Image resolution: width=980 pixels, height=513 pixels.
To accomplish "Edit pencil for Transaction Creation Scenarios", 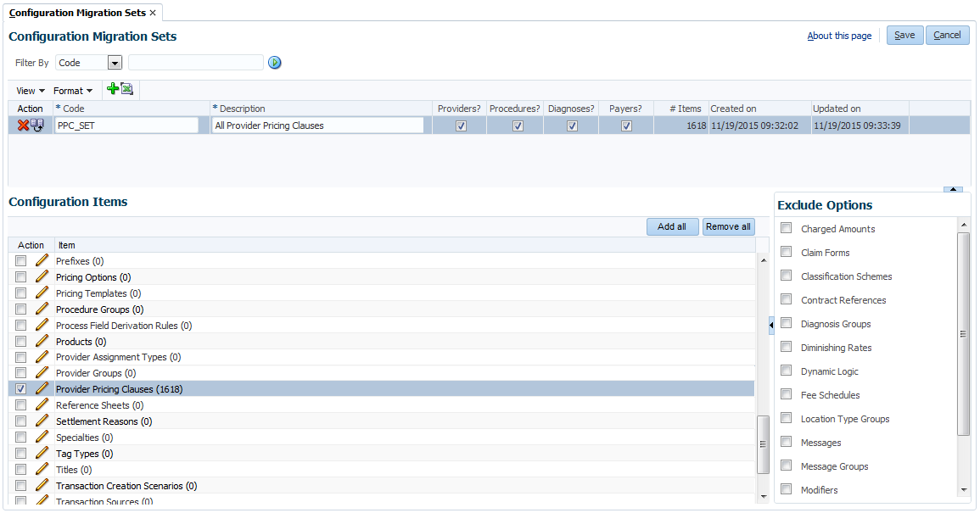I will point(42,485).
